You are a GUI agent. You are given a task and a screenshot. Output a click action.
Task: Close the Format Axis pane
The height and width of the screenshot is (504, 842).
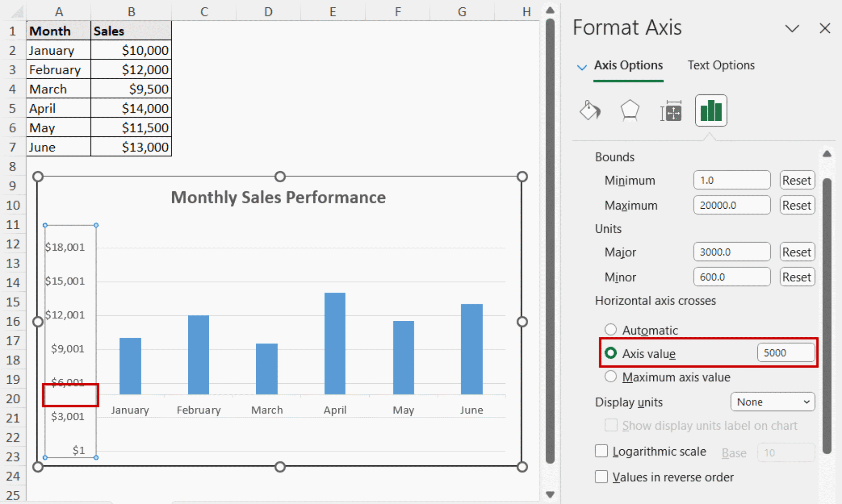pyautogui.click(x=825, y=28)
